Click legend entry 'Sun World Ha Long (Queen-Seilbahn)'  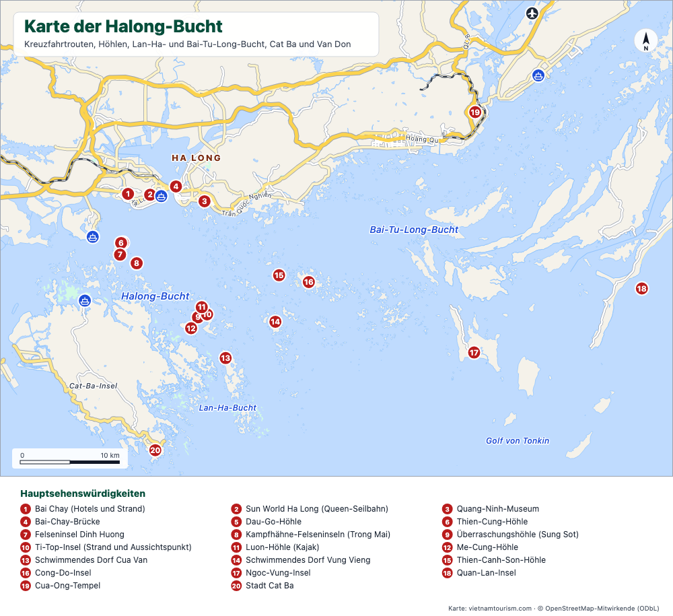310,509
